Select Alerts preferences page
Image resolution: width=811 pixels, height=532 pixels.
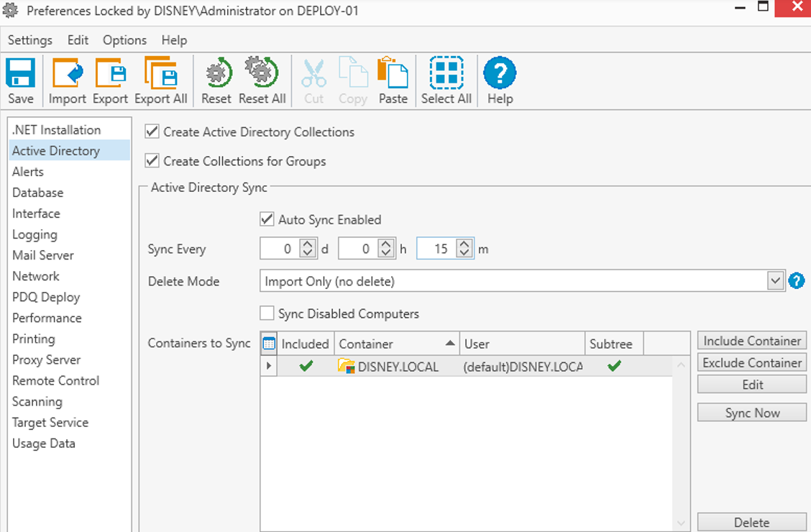pyautogui.click(x=69, y=172)
